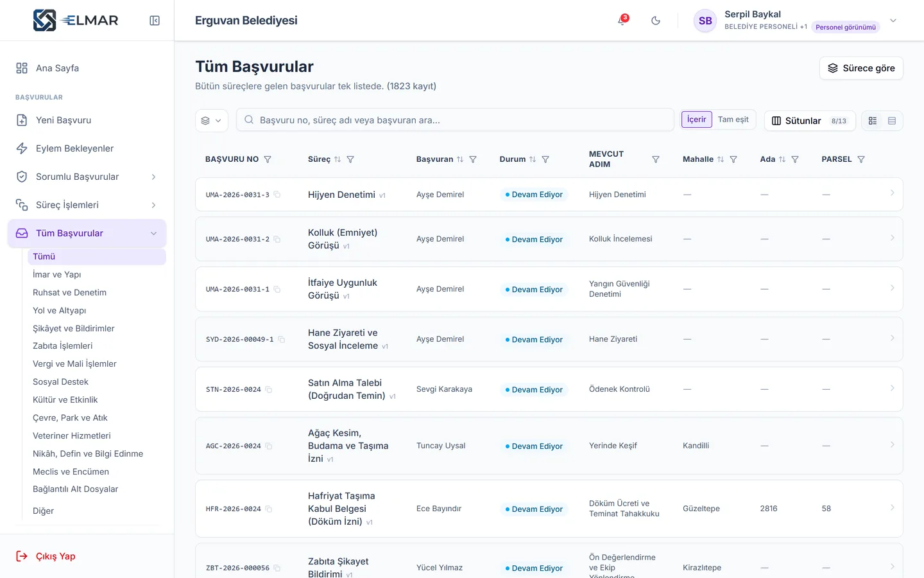Viewport: 924px width, 578px height.
Task: Sort by Başvuran column
Action: (x=460, y=159)
